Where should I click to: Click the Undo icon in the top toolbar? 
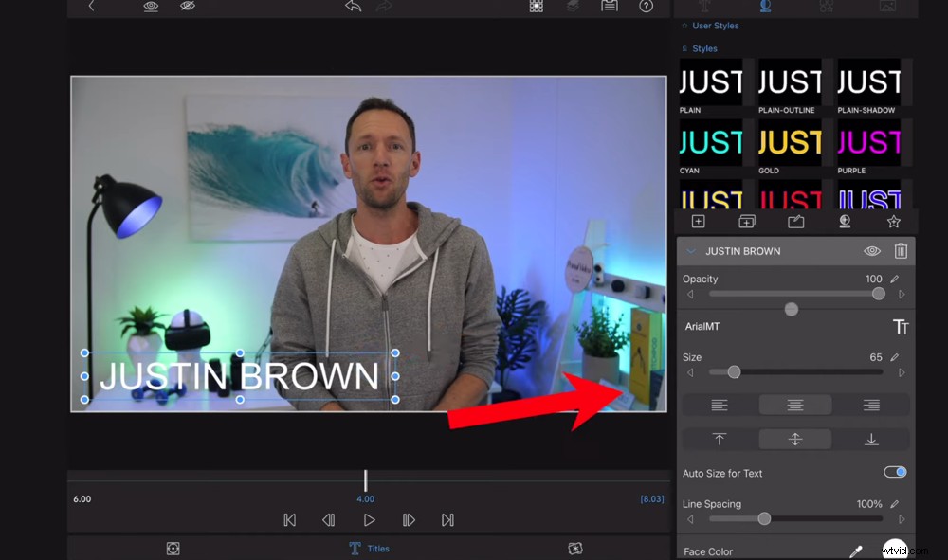351,7
